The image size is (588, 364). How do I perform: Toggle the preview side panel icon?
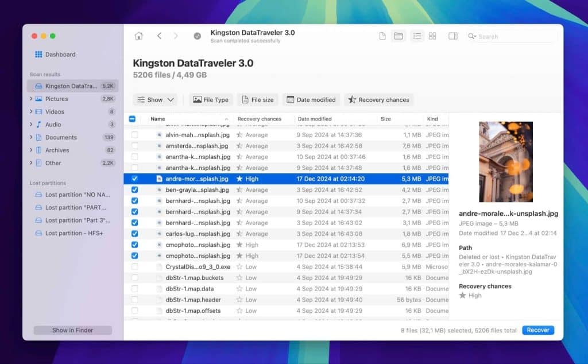pos(452,36)
